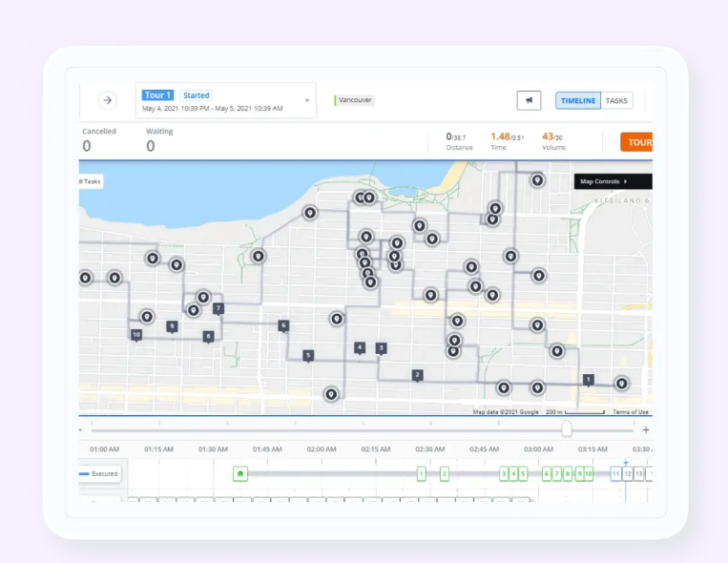
Task: Click the timeline zoom slider handle
Action: (x=567, y=428)
